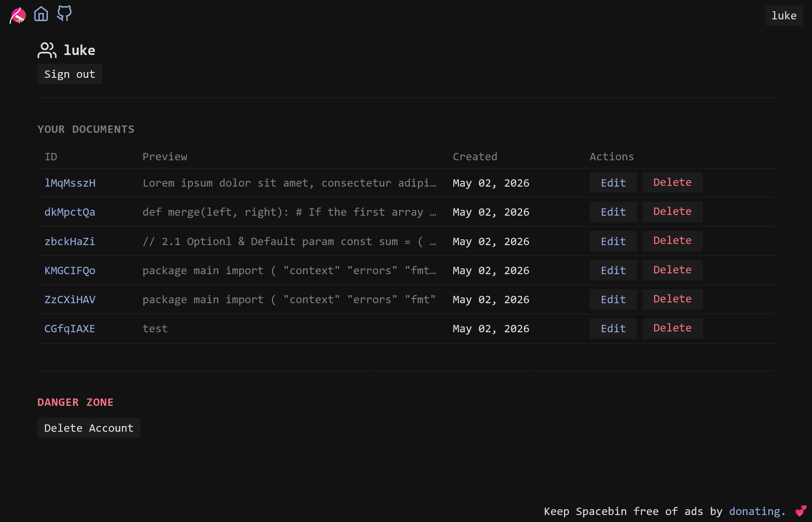
Task: Edit the lMqMsszH document
Action: click(x=613, y=183)
